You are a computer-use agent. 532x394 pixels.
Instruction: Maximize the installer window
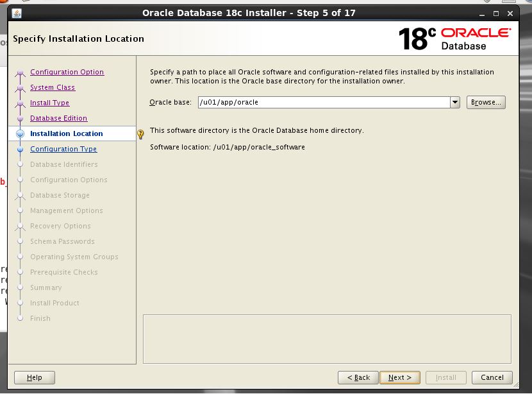click(495, 13)
